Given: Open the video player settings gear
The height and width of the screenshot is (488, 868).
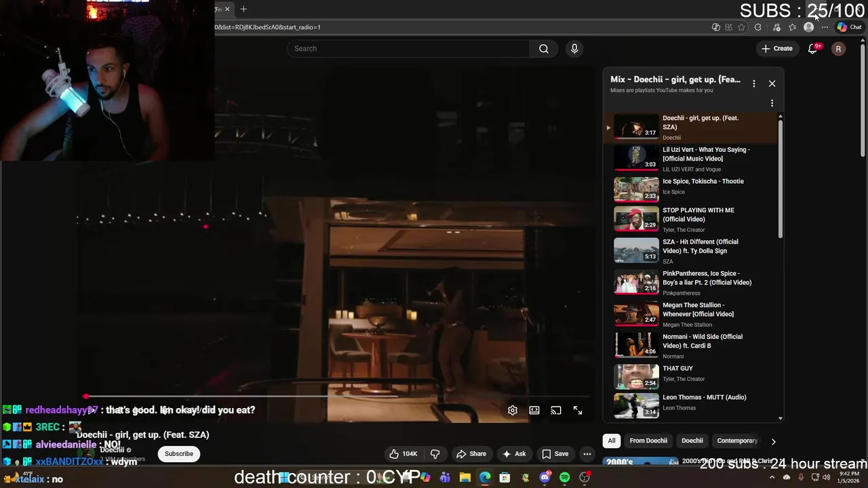Looking at the screenshot, I should [x=513, y=410].
